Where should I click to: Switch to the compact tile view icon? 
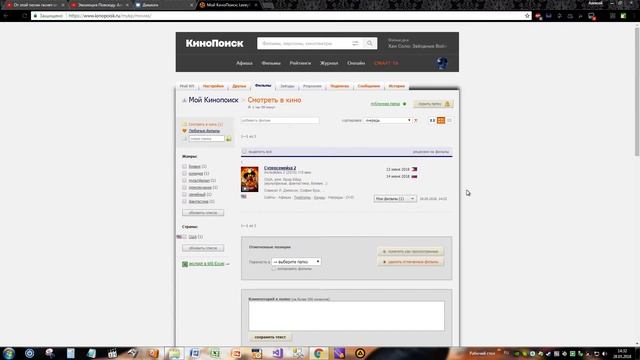432,120
